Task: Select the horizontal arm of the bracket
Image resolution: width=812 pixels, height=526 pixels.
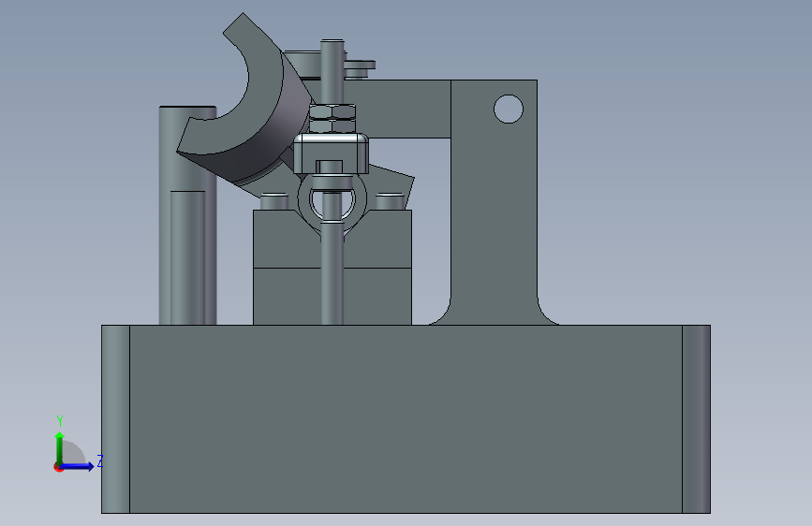Action: tap(402, 110)
